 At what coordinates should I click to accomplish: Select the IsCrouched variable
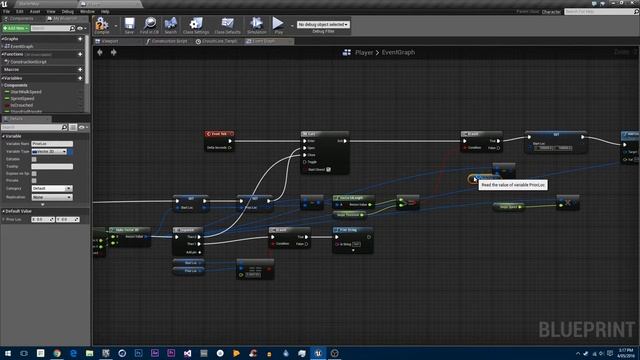pyautogui.click(x=21, y=105)
